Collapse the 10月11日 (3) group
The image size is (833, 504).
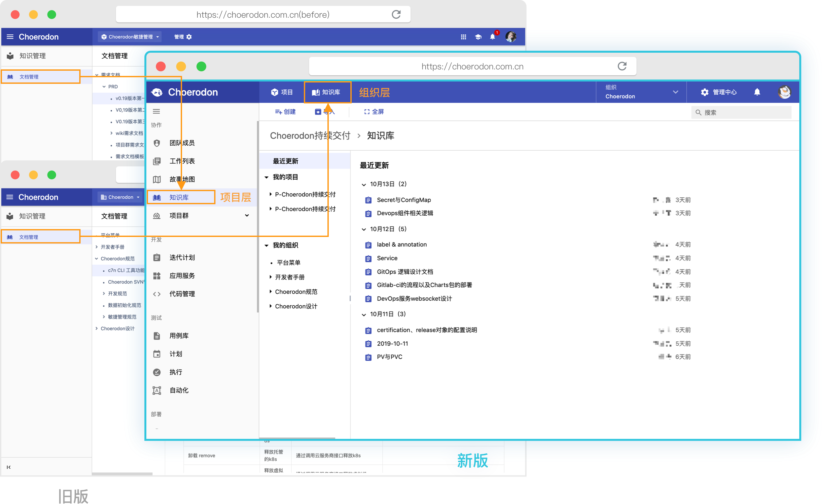click(364, 315)
